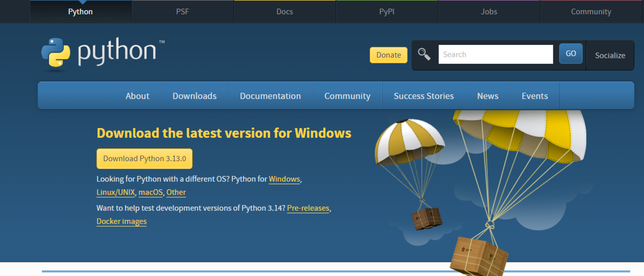Click the 'Download the latest version for Windows' heading
The height and width of the screenshot is (276, 644).
point(224,133)
